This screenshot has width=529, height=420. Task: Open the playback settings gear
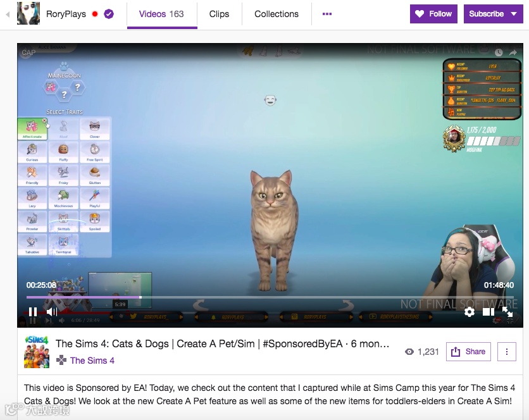[469, 312]
